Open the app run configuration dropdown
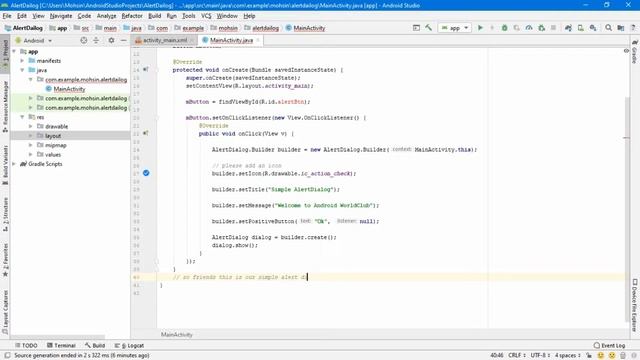The width and height of the screenshot is (640, 360). point(455,28)
